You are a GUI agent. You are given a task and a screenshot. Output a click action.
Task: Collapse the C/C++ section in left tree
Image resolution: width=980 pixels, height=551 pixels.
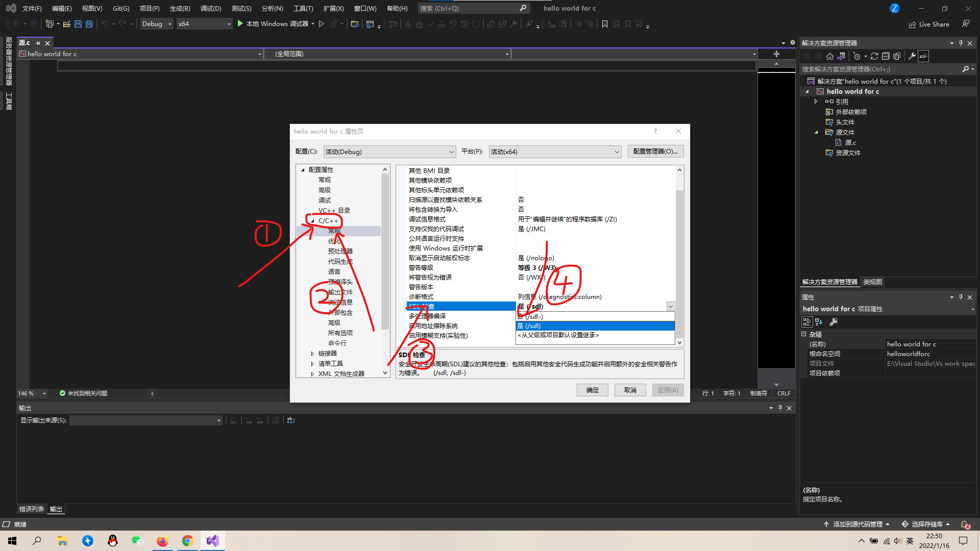(313, 220)
